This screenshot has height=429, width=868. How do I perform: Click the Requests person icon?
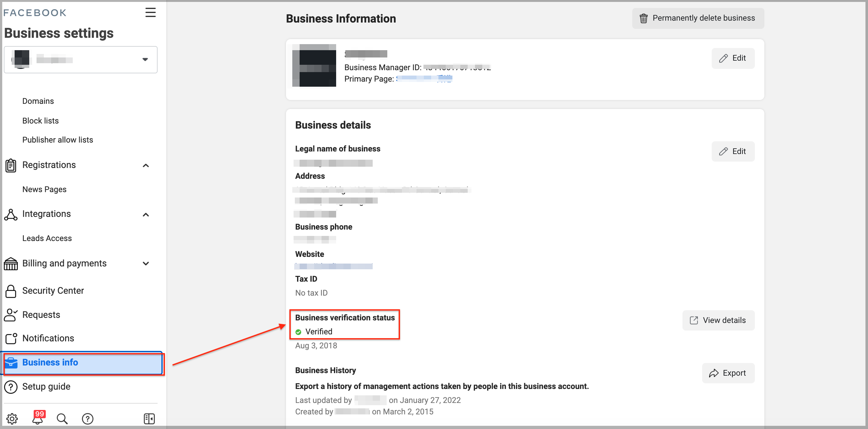pos(11,315)
